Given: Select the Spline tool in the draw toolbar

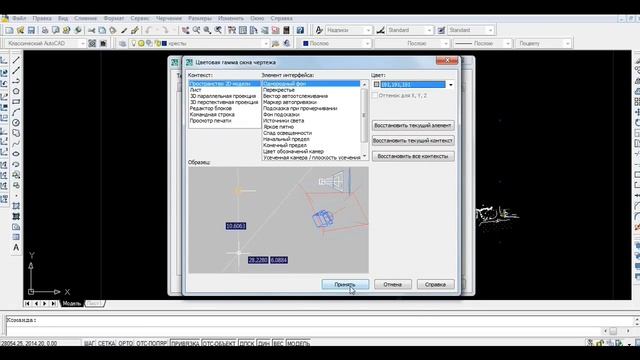Looking at the screenshot, I should point(16,144).
